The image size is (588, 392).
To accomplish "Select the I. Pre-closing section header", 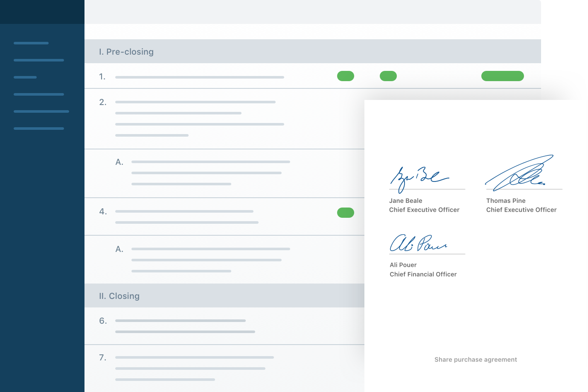I will click(x=313, y=51).
